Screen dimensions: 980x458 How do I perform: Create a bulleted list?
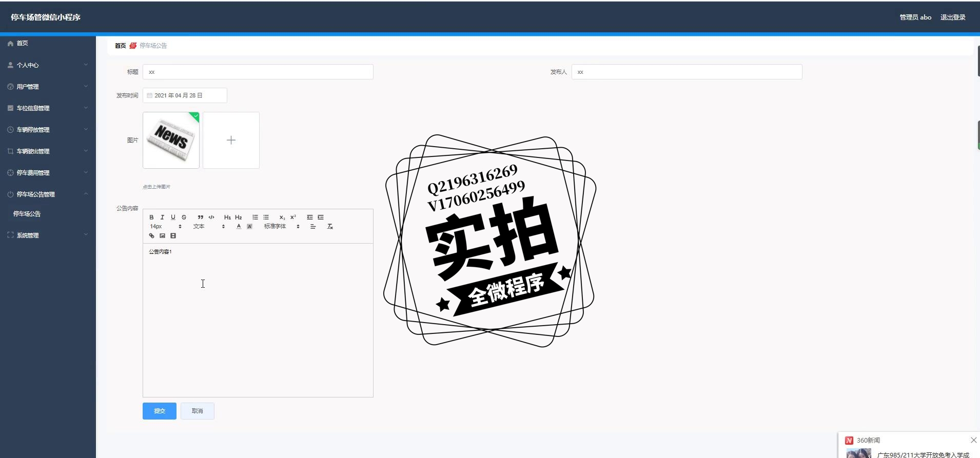click(x=266, y=217)
